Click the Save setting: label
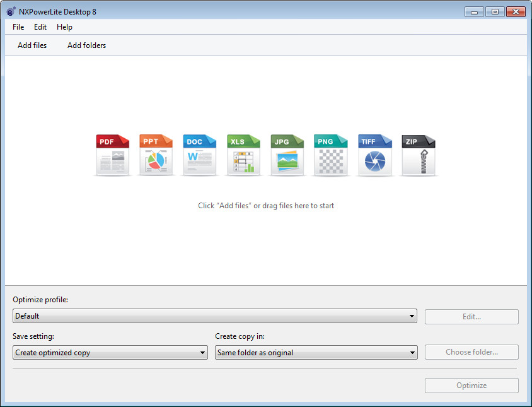532x407 pixels. 33,336
